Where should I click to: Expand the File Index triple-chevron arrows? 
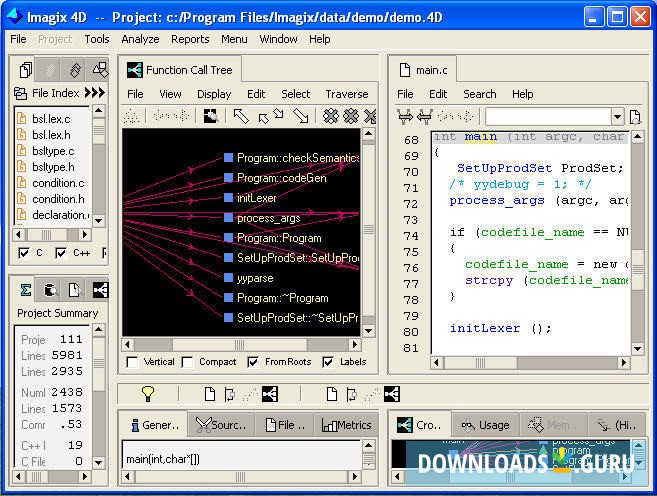click(95, 93)
